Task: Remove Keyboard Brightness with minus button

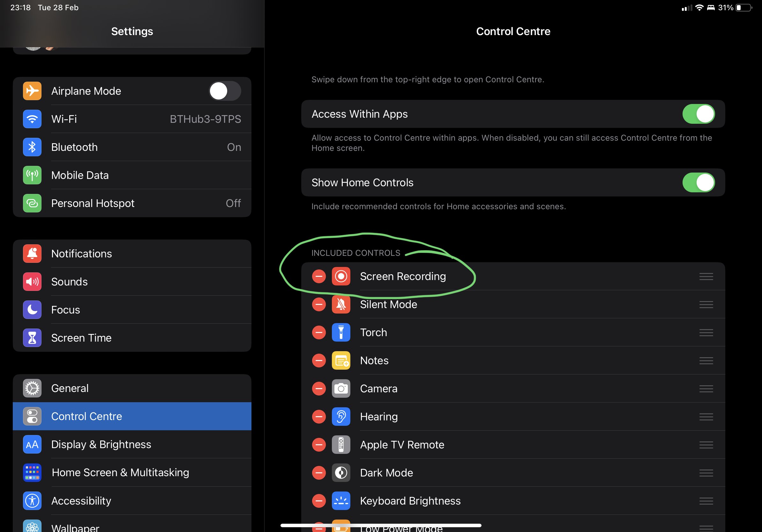Action: tap(318, 500)
